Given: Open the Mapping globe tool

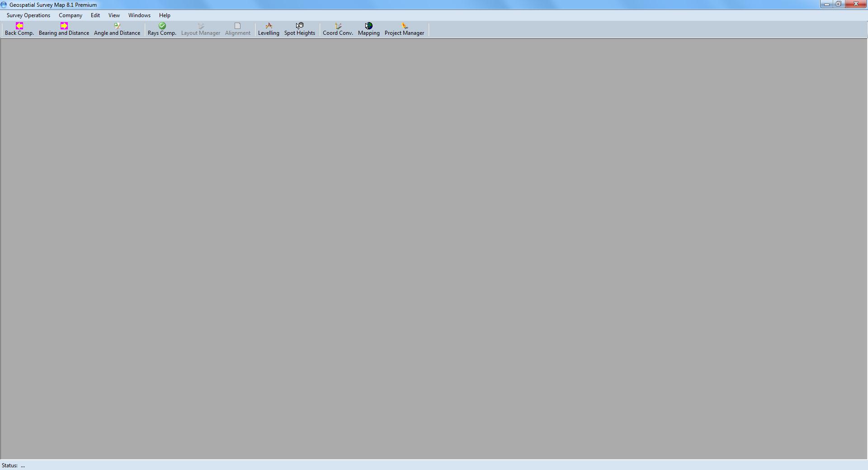Looking at the screenshot, I should tap(369, 29).
